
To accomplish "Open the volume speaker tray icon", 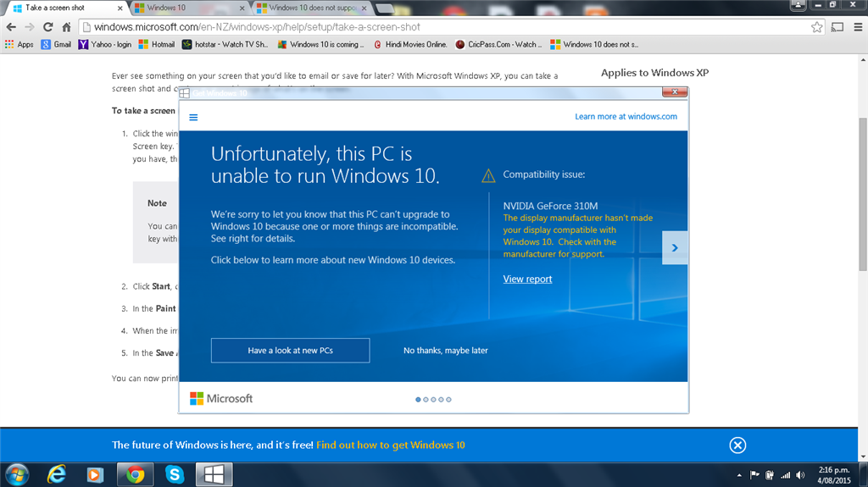I will click(800, 475).
